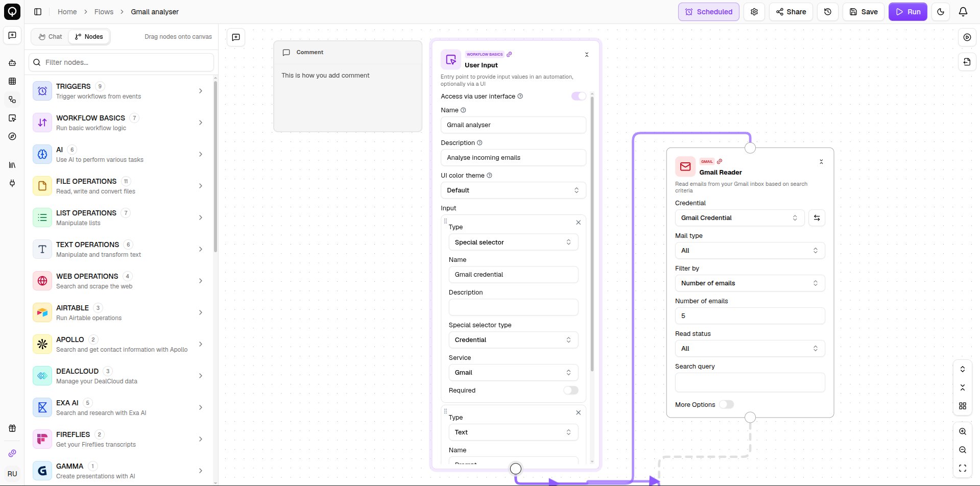Open the grid layout icon on canvas

click(x=963, y=406)
